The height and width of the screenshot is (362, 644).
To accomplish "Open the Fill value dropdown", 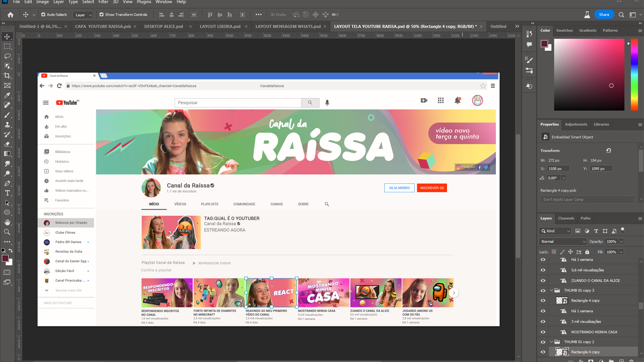I will [621, 252].
